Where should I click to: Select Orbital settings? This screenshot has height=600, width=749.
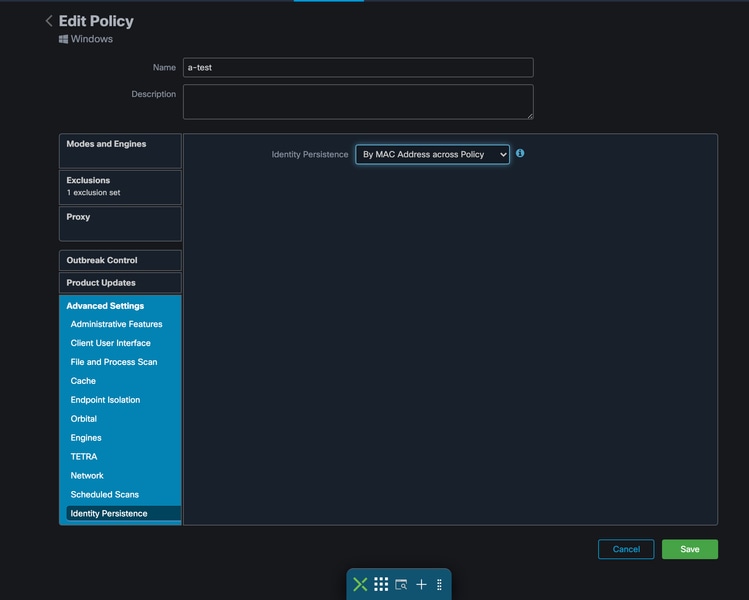(x=84, y=419)
